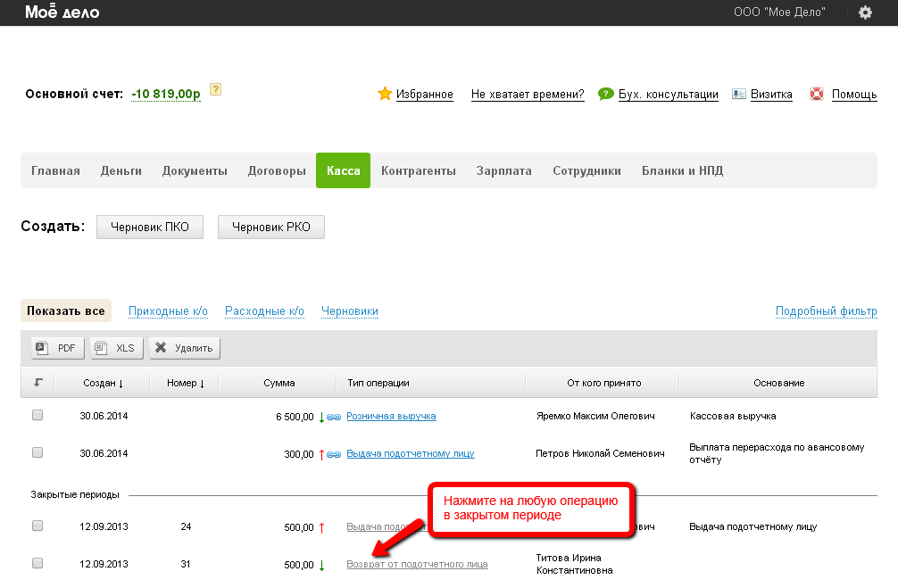Click the star icon next to Избранное

pos(385,94)
